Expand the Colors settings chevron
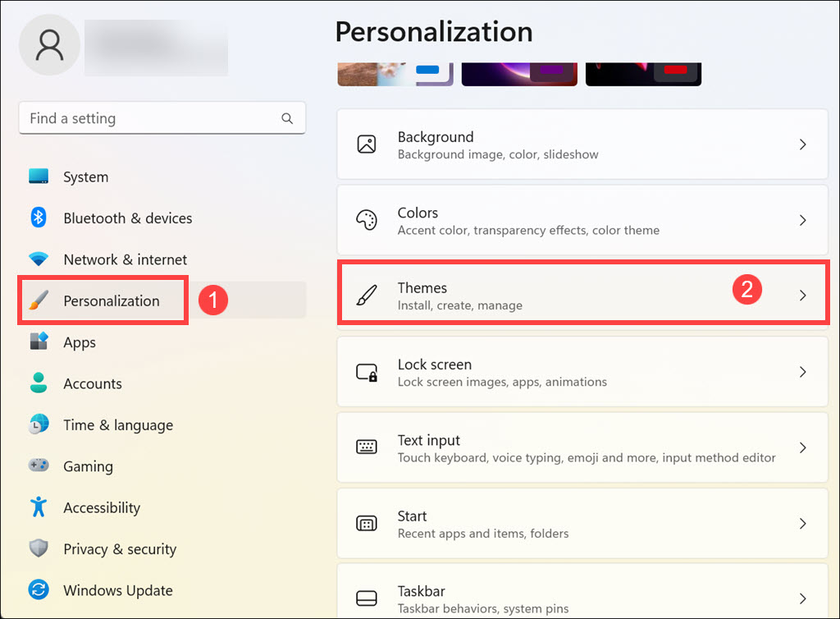 pyautogui.click(x=802, y=220)
